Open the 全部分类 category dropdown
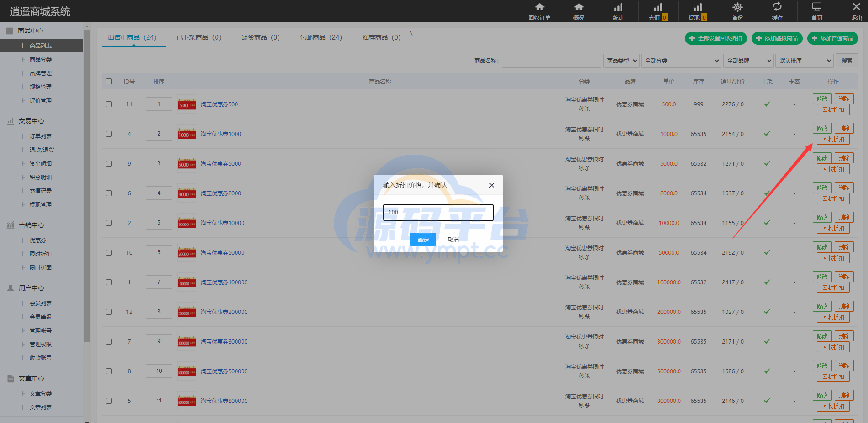Image resolution: width=868 pixels, height=423 pixels. coord(681,60)
